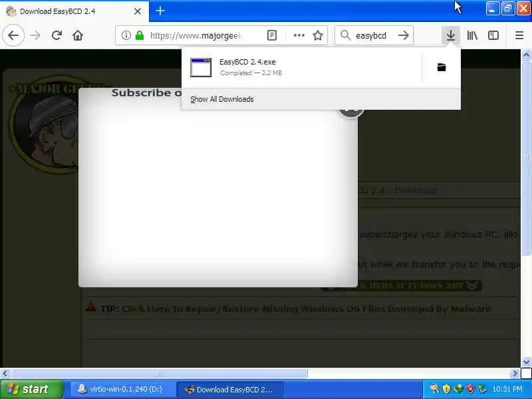Show site information icon in address bar
This screenshot has width=532, height=399.
(x=126, y=35)
